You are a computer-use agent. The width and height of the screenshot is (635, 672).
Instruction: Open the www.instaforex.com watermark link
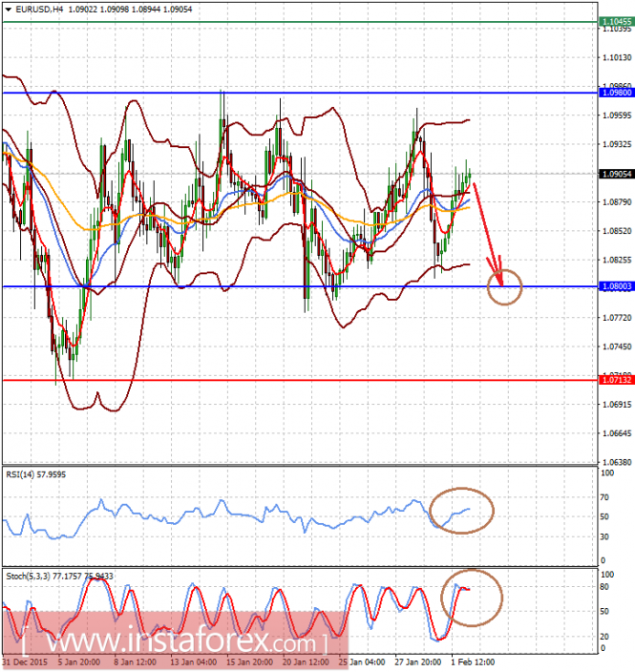[x=176, y=641]
